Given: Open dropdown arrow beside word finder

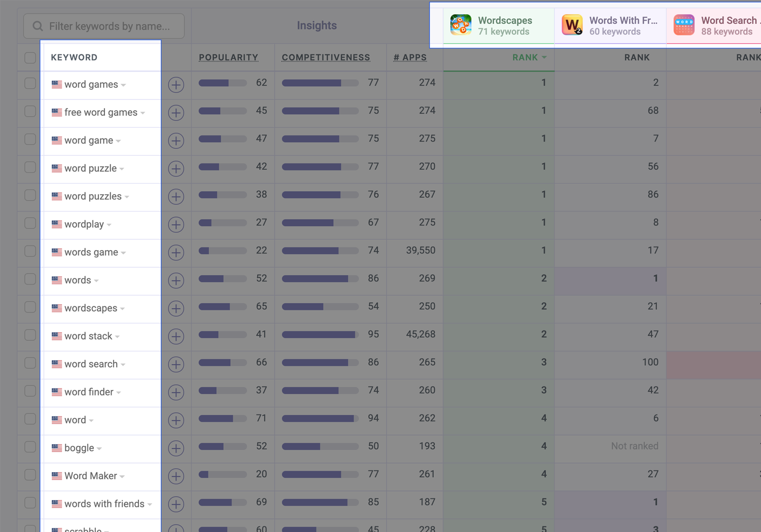Looking at the screenshot, I should click(x=119, y=393).
